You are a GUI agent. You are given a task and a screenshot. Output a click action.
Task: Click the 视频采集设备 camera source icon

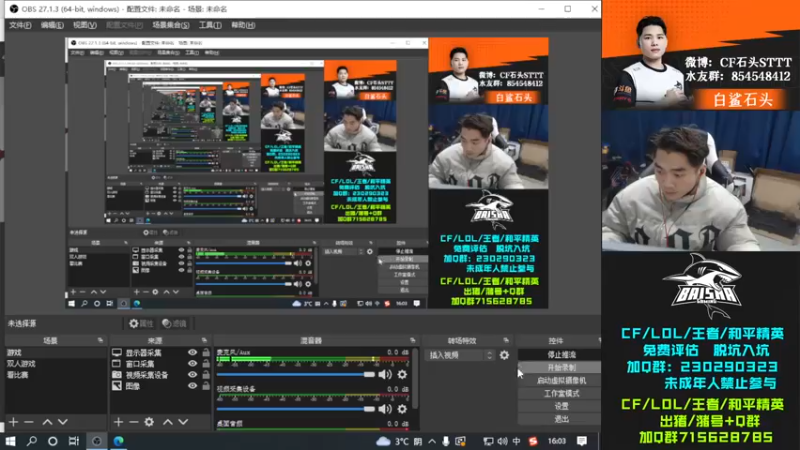[x=117, y=374]
